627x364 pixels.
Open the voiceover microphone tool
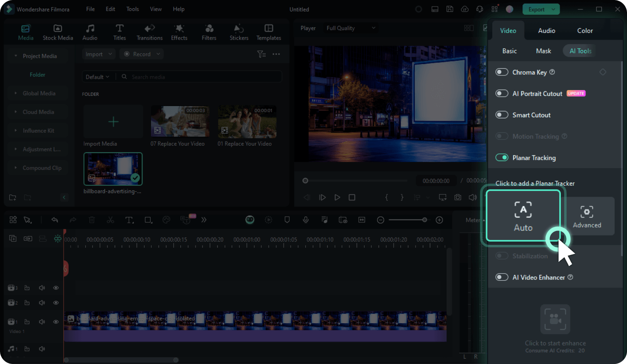click(x=306, y=220)
